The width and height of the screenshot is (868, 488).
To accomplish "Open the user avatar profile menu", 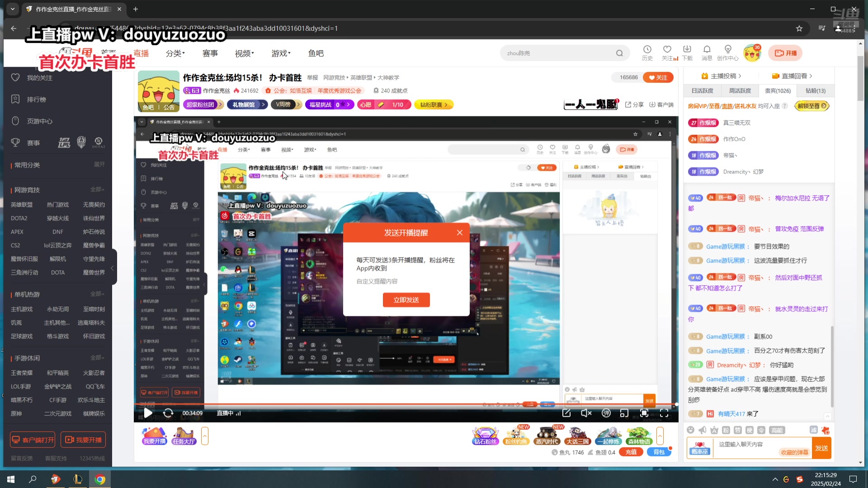I will (x=752, y=53).
